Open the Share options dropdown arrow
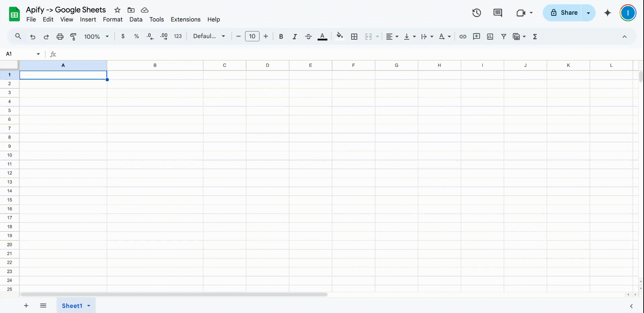The image size is (644, 313). point(588,13)
